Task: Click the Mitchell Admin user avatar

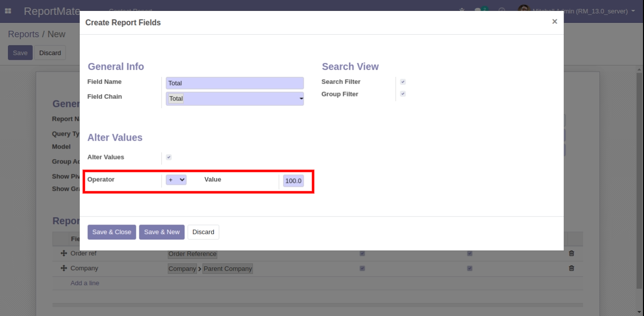Action: pyautogui.click(x=523, y=10)
